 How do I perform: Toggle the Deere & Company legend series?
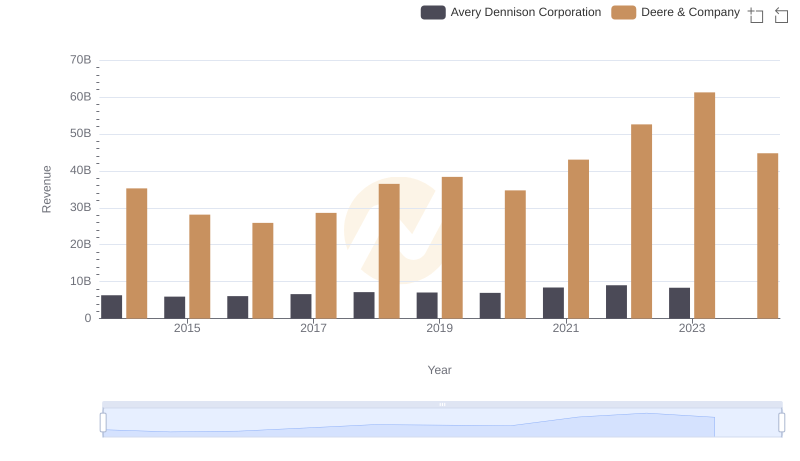676,12
